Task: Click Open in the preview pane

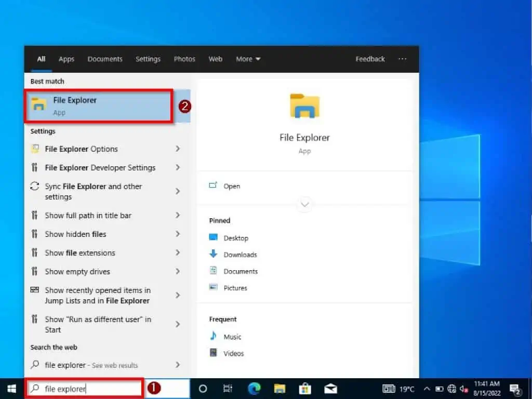Action: 232,187
